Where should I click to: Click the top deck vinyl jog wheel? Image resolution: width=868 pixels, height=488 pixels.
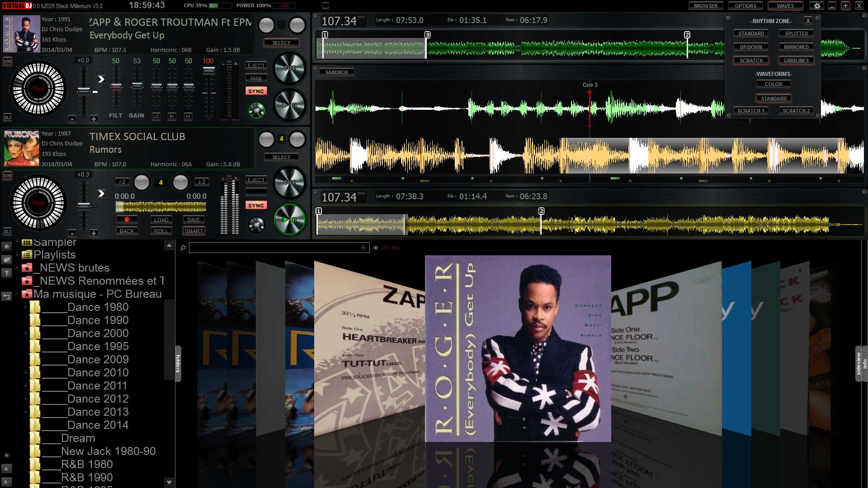click(38, 89)
